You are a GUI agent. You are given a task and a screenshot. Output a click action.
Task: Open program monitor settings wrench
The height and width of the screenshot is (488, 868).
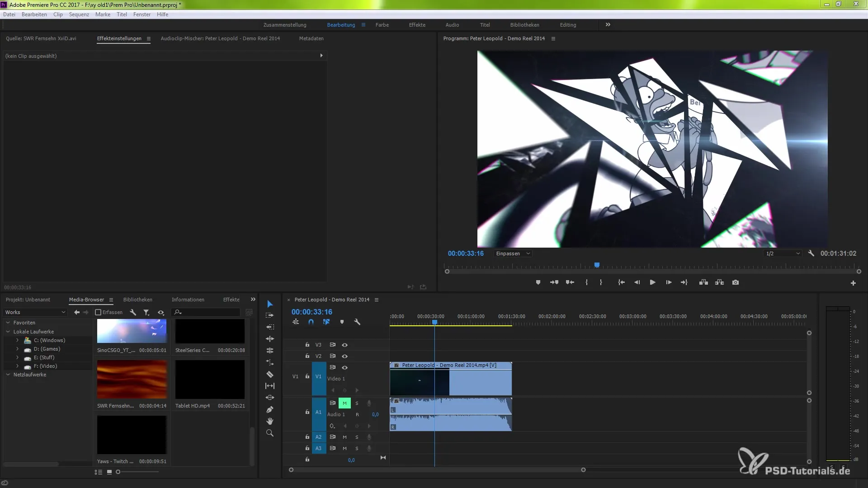pos(811,253)
